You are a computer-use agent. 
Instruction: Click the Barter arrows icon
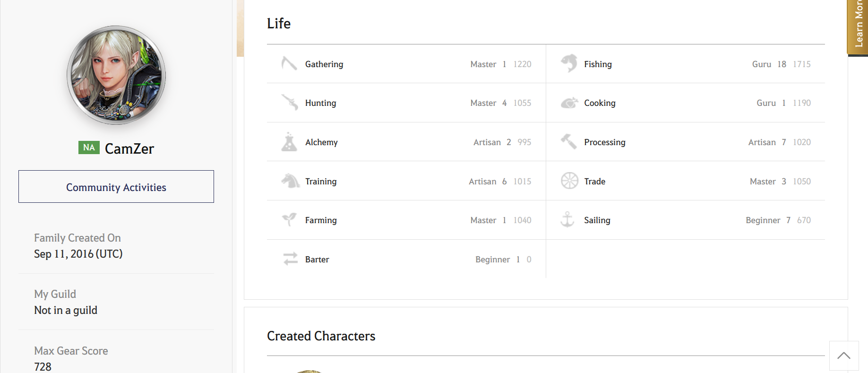(290, 259)
